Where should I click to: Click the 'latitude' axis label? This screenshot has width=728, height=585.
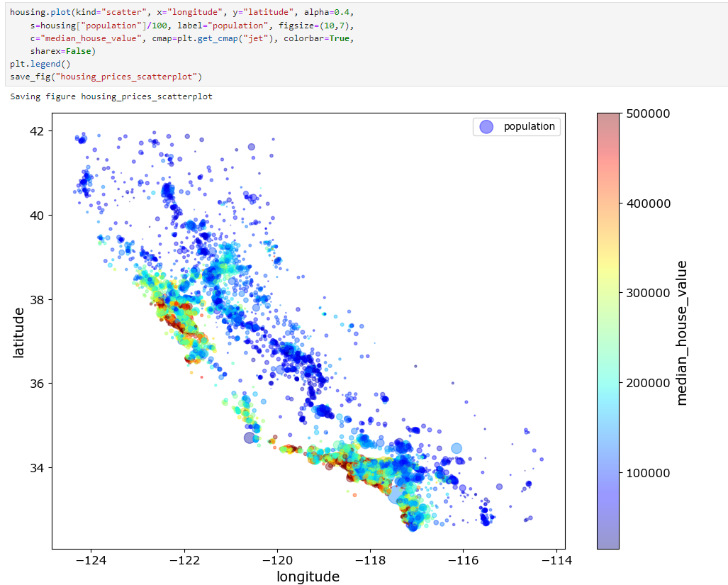click(18, 333)
